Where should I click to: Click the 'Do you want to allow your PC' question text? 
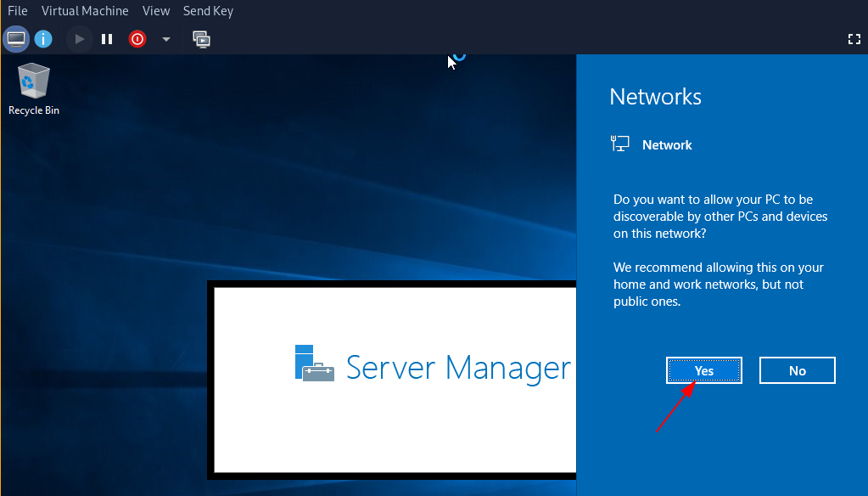(720, 216)
